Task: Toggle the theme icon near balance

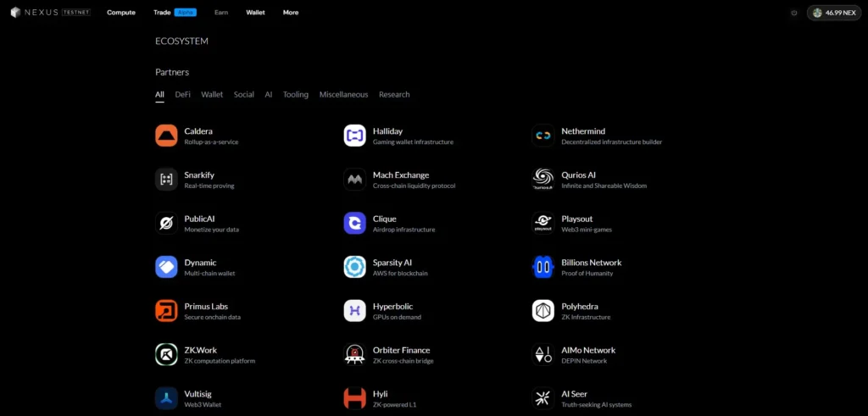Action: click(794, 13)
